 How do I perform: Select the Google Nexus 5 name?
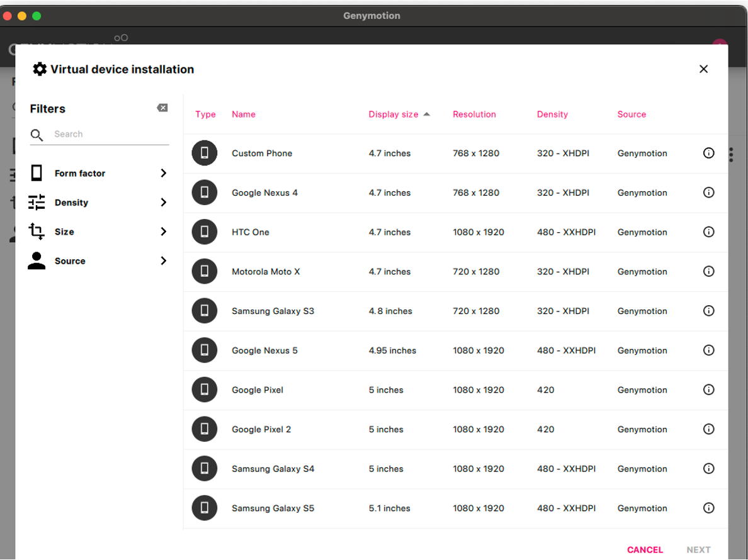tap(264, 350)
